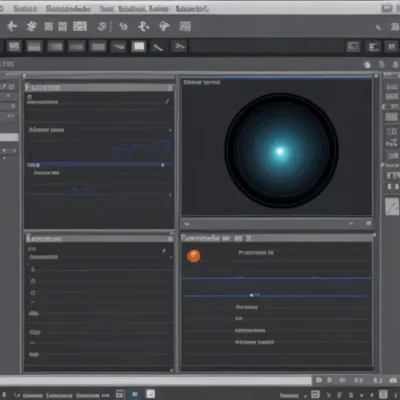Click the corner icon in lower-left panel header

click(x=170, y=238)
